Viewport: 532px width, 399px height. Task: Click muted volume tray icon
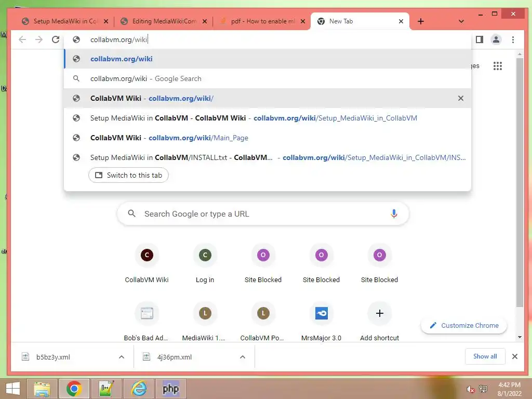coord(470,389)
